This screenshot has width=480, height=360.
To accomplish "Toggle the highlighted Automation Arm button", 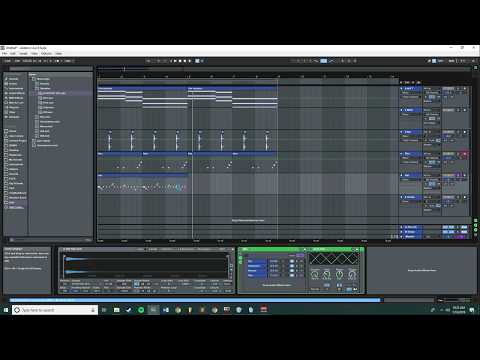I will pos(197,61).
